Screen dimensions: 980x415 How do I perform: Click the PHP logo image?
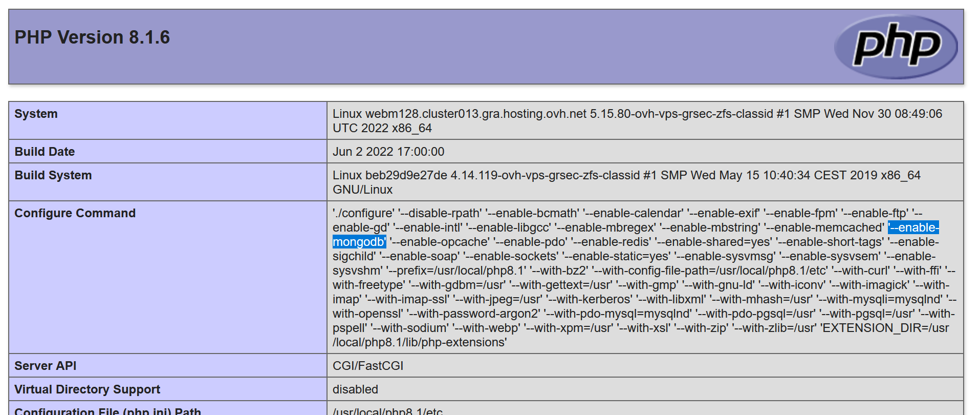coord(896,47)
